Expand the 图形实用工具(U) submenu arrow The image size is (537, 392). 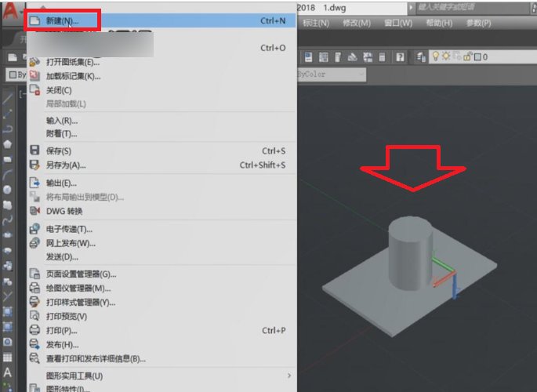click(x=288, y=376)
